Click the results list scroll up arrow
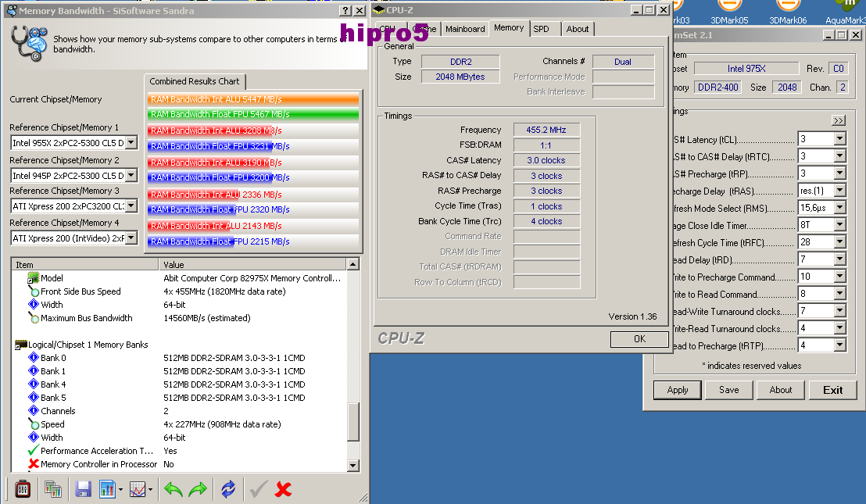This screenshot has width=866, height=504. pyautogui.click(x=353, y=264)
